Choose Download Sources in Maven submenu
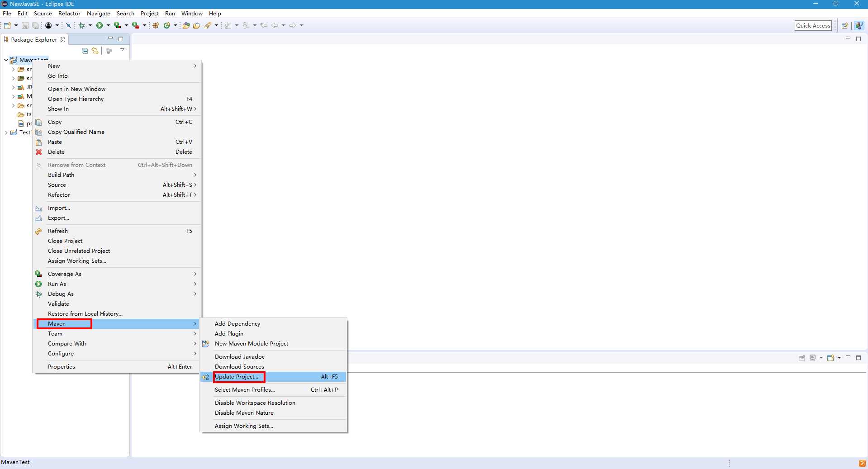Screen dimensions: 868x469 [273, 367]
